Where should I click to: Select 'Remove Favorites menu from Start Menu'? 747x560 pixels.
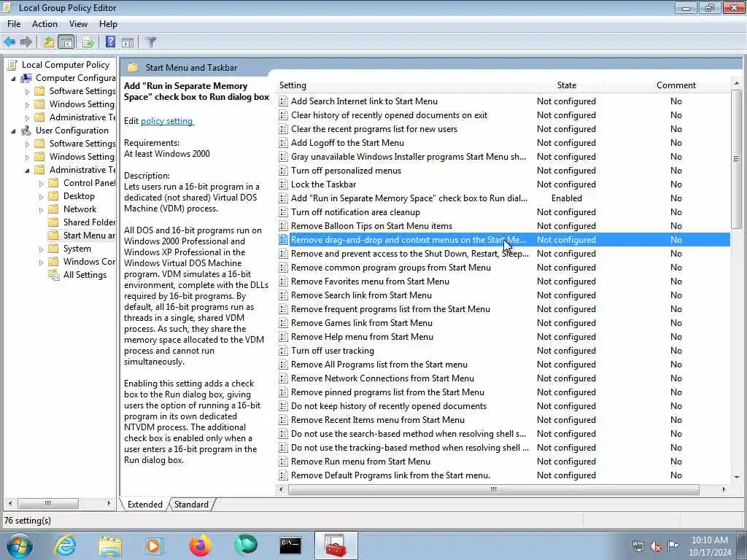tap(504, 281)
